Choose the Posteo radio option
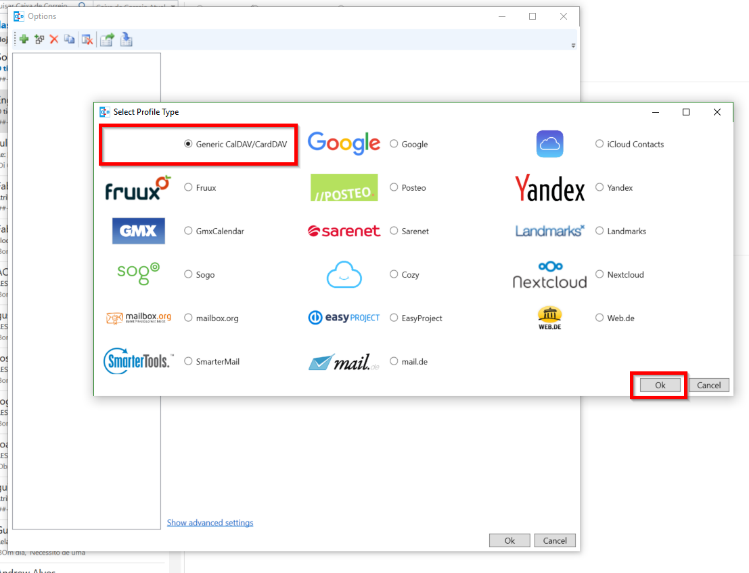Viewport: 749px width, 573px height. pos(394,187)
